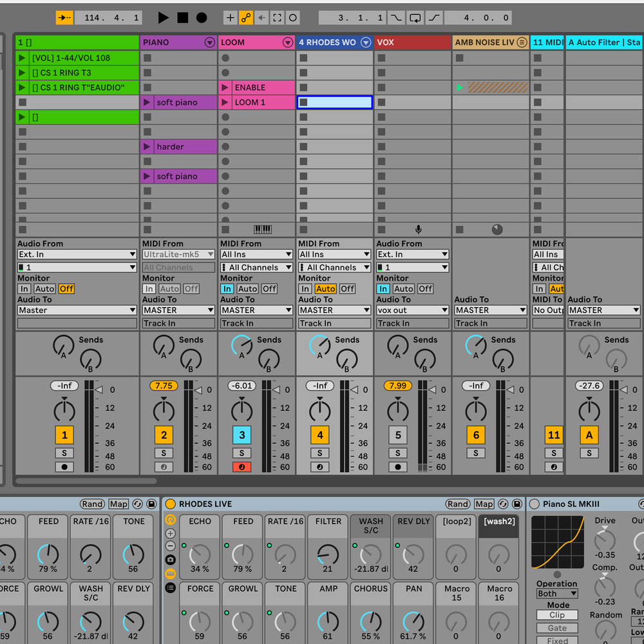Image resolution: width=644 pixels, height=644 pixels.
Task: Expand the LOOM track title chooser arrow
Action: coord(288,43)
